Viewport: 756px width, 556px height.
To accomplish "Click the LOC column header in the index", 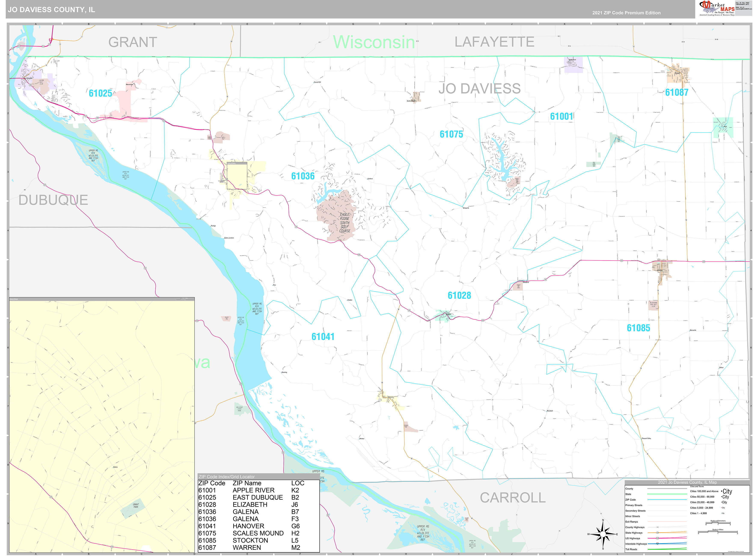I will [298, 483].
